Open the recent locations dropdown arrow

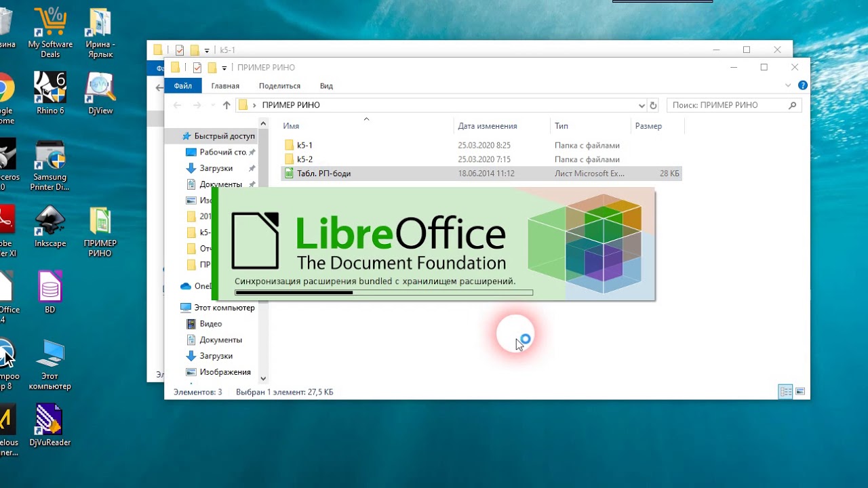click(212, 106)
